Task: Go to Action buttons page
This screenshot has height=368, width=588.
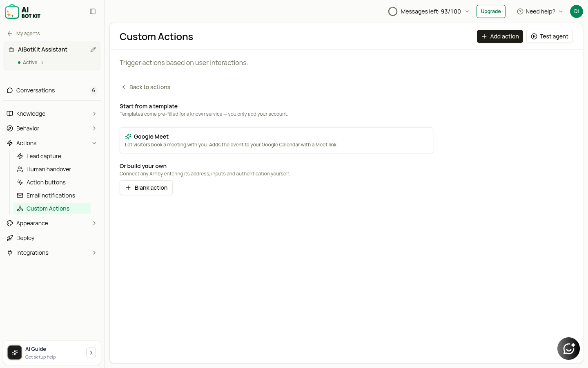Action: point(52,182)
